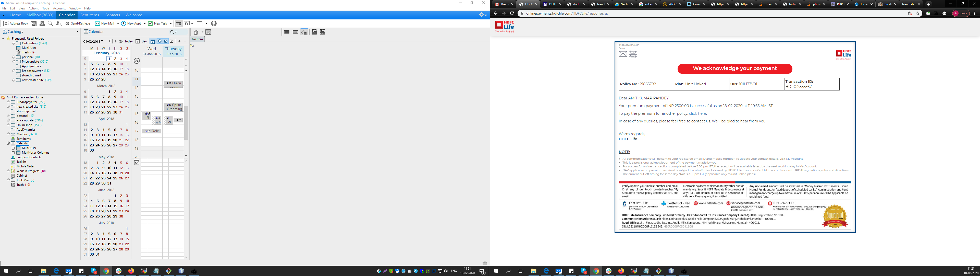
Task: Click the all-day events 24 icon
Action: tap(137, 61)
